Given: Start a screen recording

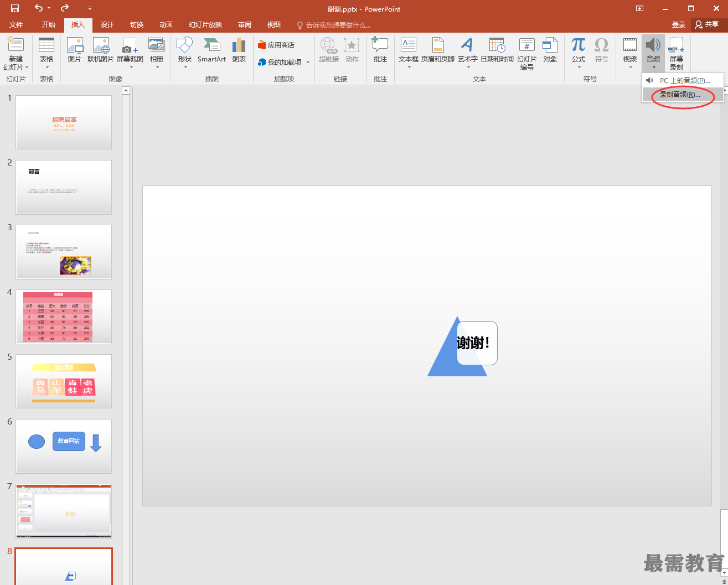Looking at the screenshot, I should [x=677, y=54].
